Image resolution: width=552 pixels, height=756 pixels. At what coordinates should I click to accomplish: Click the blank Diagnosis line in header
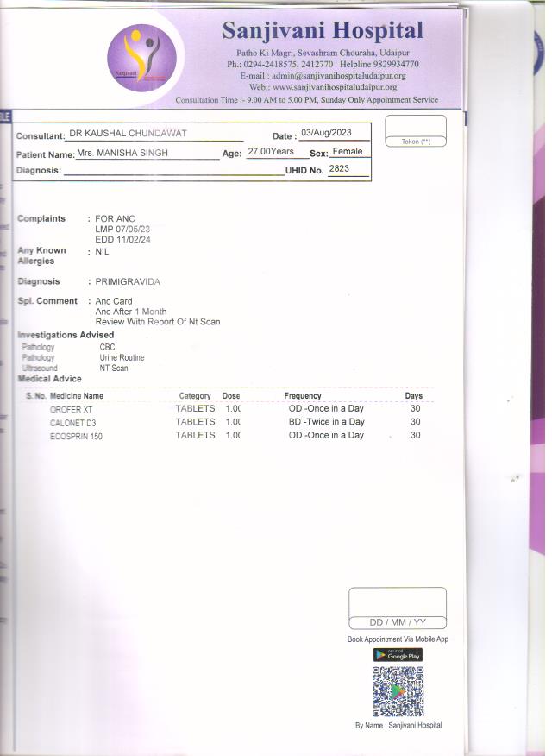(x=172, y=170)
